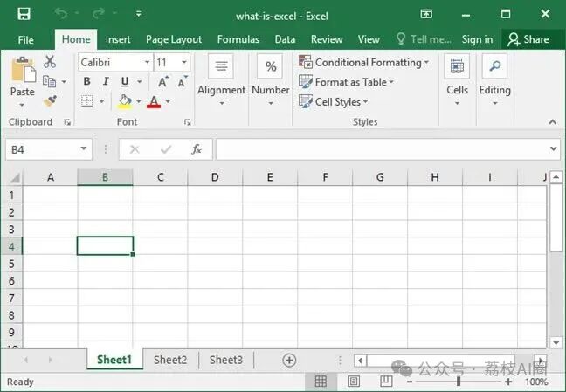The height and width of the screenshot is (392, 566).
Task: Open the Fill Color dropdown arrow
Action: point(139,102)
